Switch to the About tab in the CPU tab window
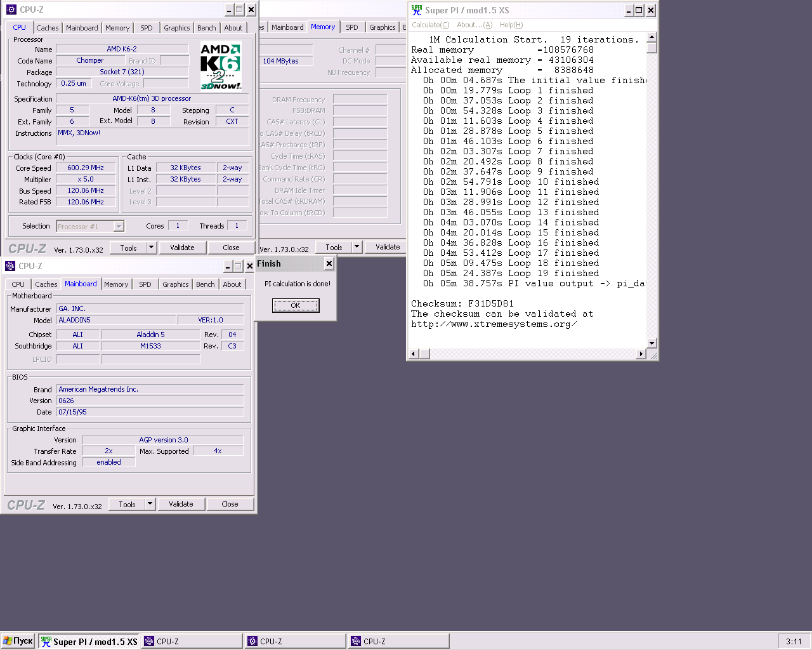 pos(233,28)
